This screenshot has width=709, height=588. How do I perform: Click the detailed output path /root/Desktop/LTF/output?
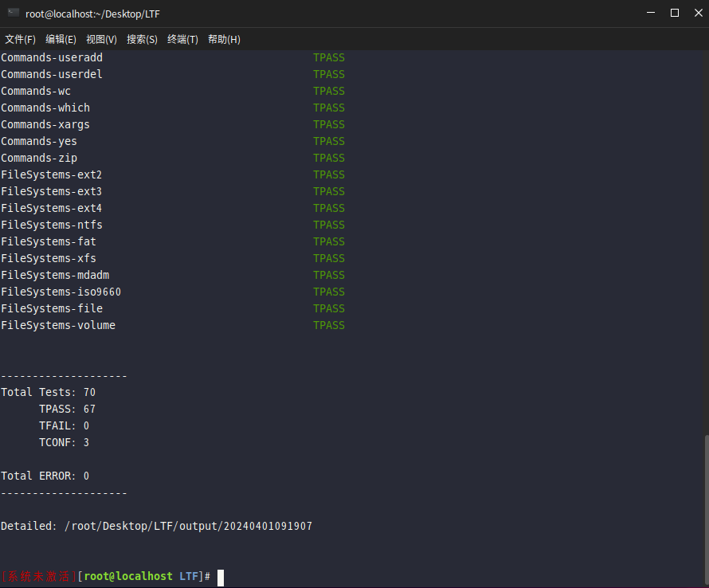coord(187,527)
